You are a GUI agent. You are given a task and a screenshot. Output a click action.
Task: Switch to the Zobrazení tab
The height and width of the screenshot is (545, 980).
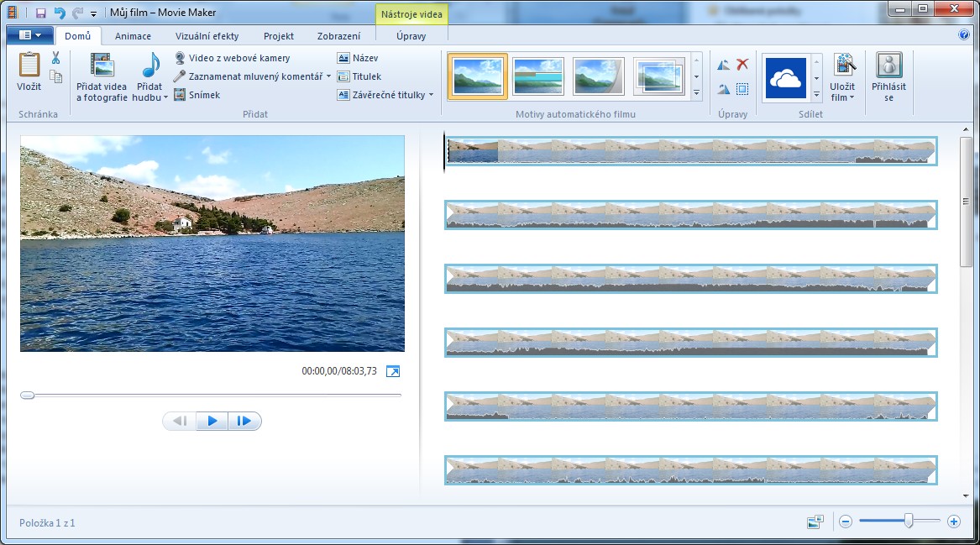pos(338,35)
